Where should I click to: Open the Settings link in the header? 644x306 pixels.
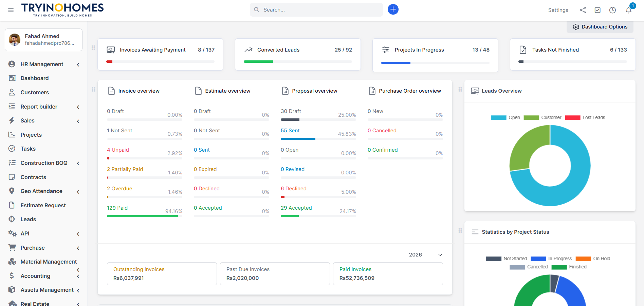coord(558,10)
